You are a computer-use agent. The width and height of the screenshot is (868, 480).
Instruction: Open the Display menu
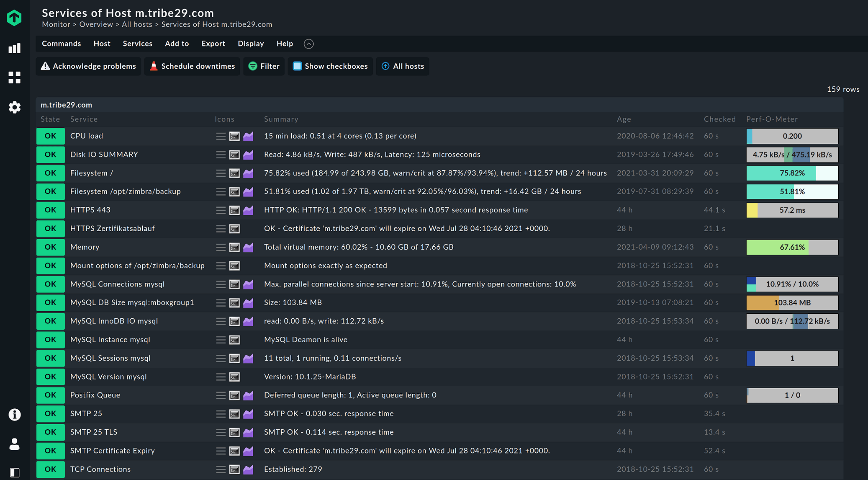tap(251, 44)
